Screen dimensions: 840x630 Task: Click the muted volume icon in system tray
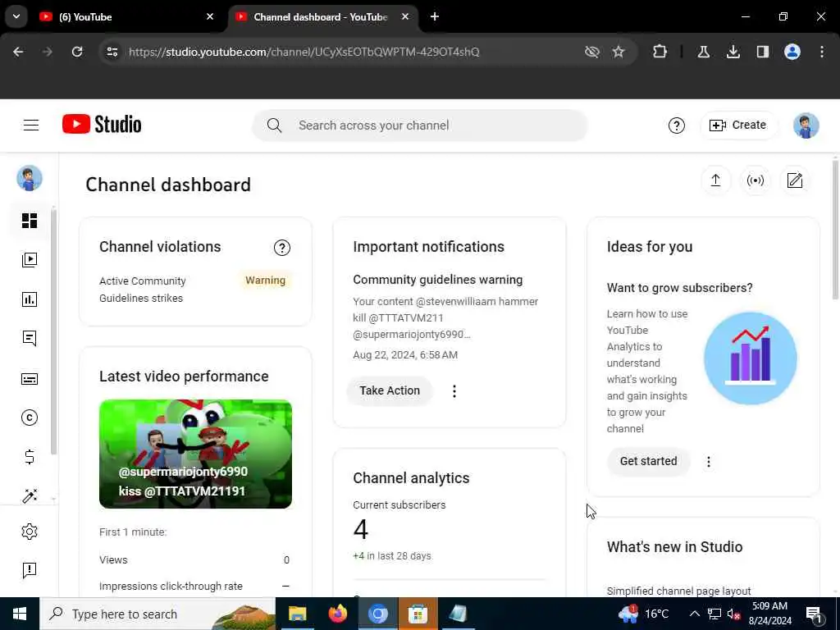coord(734,614)
